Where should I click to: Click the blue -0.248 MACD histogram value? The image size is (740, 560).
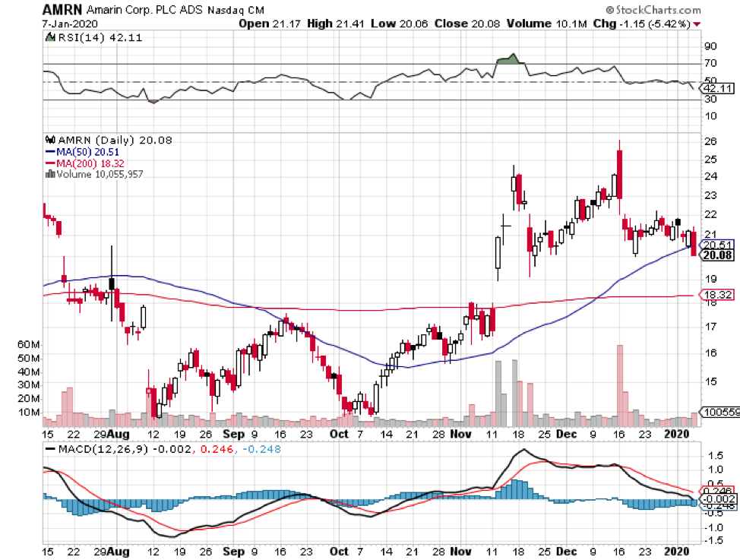pos(262,449)
